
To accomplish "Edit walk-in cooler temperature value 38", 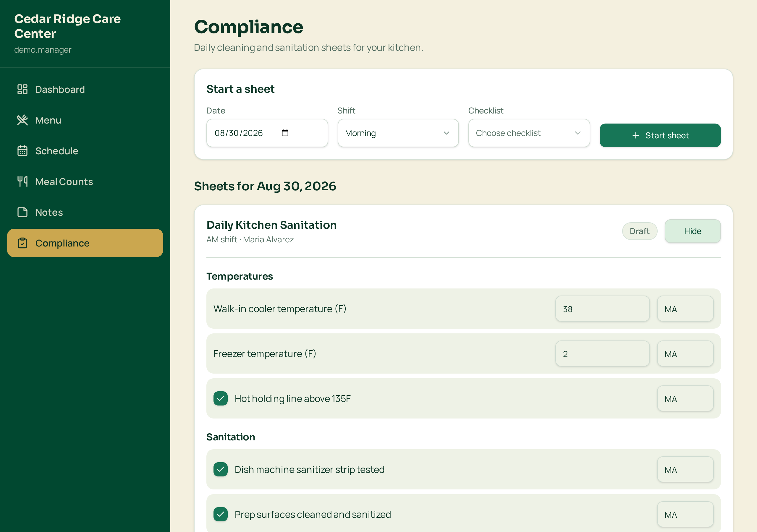I will coord(602,309).
